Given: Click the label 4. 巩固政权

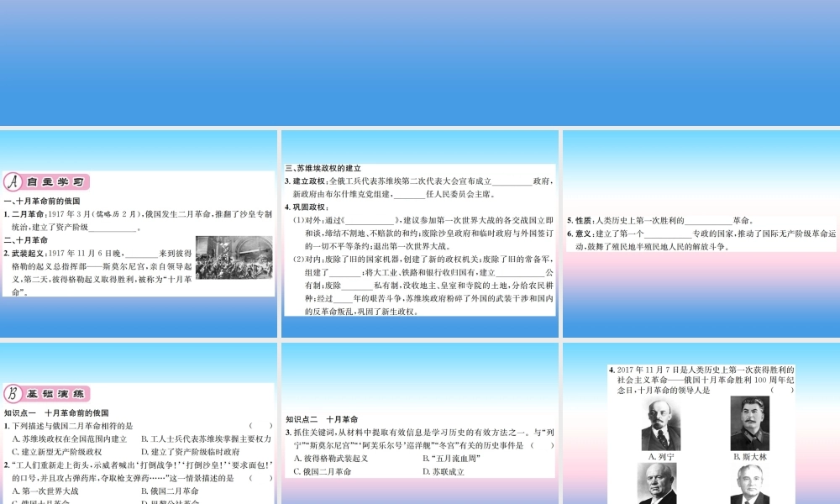Looking at the screenshot, I should click(x=307, y=207).
